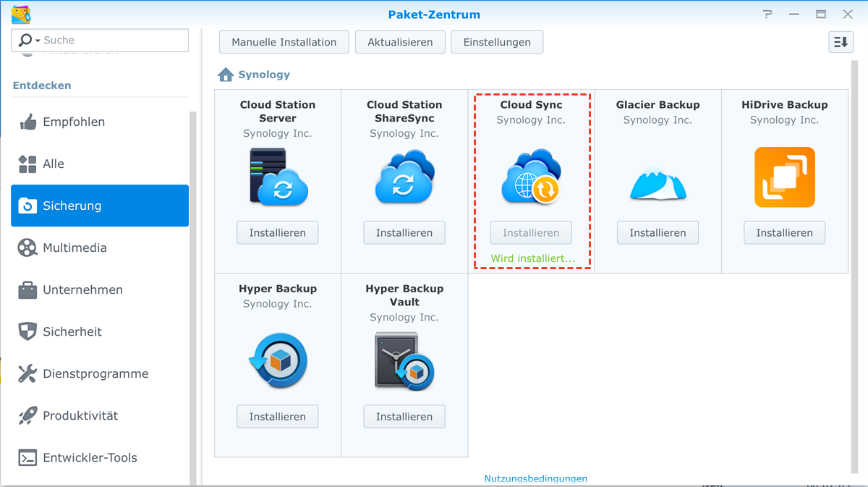
Task: Open the help question mark icon
Action: pyautogui.click(x=768, y=14)
